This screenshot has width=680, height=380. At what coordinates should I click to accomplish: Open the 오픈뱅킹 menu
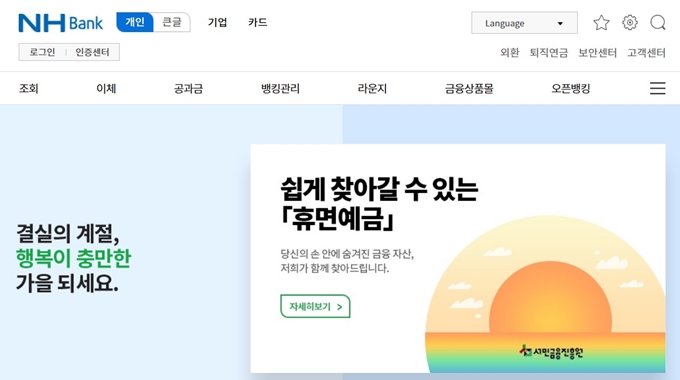tap(571, 88)
